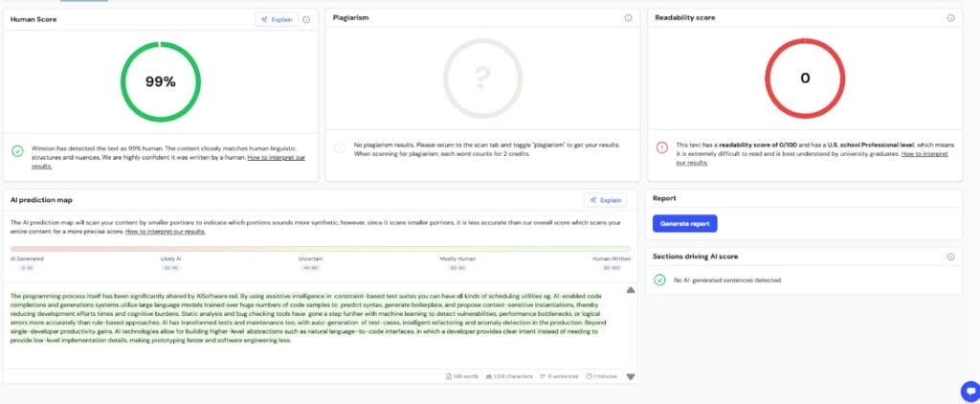Click the red warning icon under Readability
Viewport: 980px width, 404px height.
click(662, 146)
